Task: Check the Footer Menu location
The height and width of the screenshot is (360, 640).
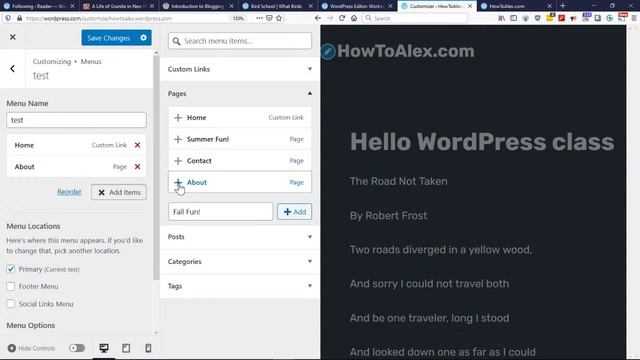Action: pos(11,287)
